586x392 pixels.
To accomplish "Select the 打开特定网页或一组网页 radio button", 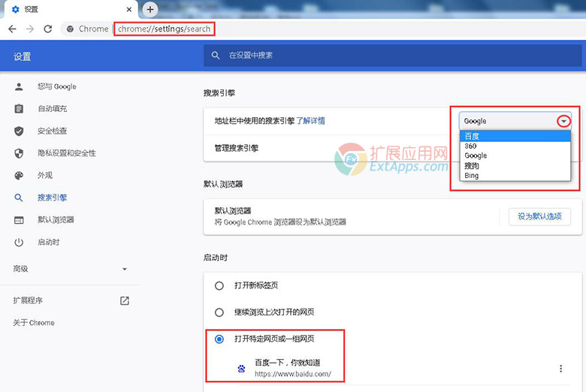I will (x=219, y=339).
